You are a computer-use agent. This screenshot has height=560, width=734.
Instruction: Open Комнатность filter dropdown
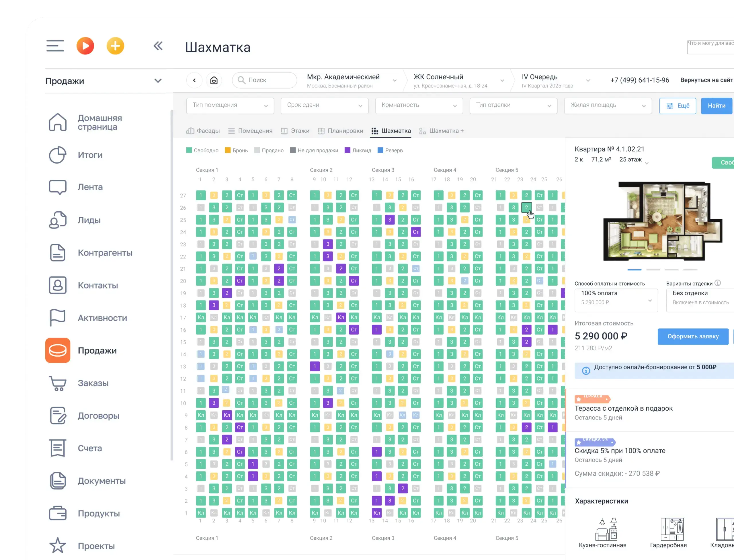[x=419, y=106]
